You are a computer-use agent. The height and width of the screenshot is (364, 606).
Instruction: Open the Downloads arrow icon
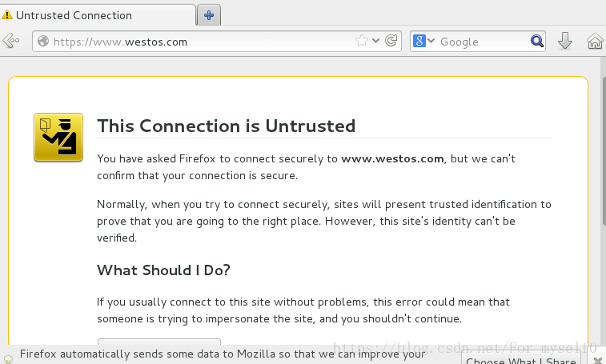(565, 41)
